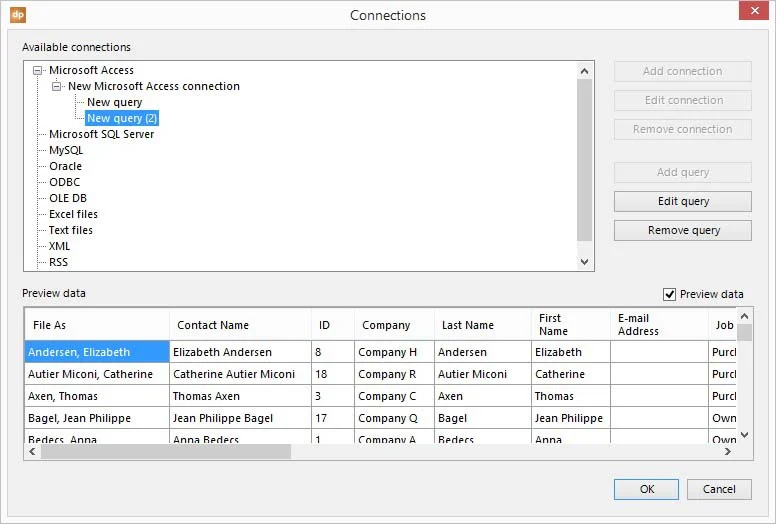Viewport: 776px width, 524px height.
Task: Click the preview horizontal scrollbar thumb
Action: point(166,451)
